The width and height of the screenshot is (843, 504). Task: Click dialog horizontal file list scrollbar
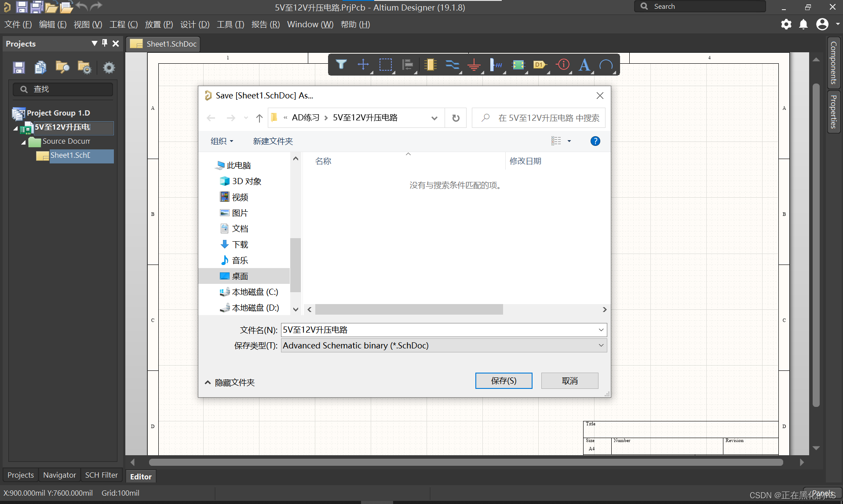click(x=409, y=309)
